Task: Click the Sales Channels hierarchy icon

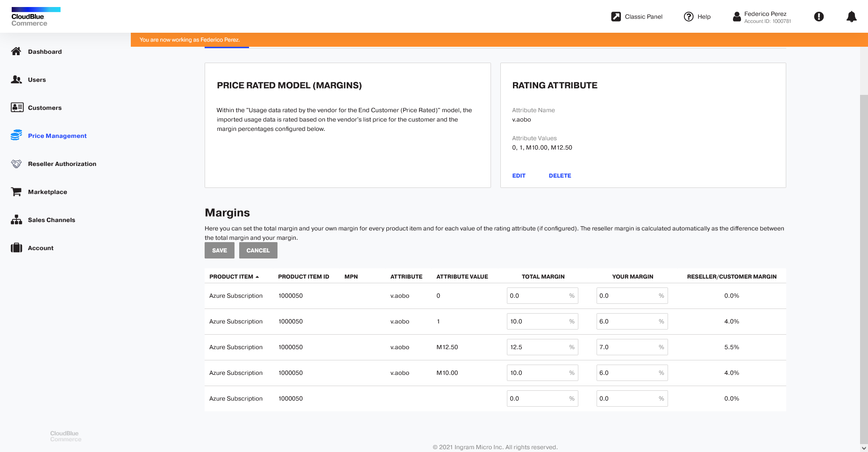Action: 16,220
